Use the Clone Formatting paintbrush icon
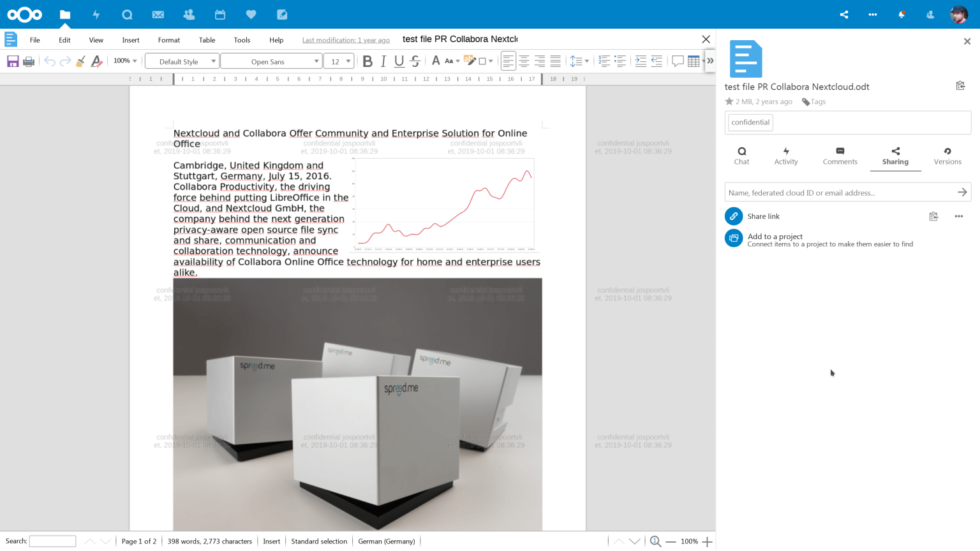 [80, 60]
